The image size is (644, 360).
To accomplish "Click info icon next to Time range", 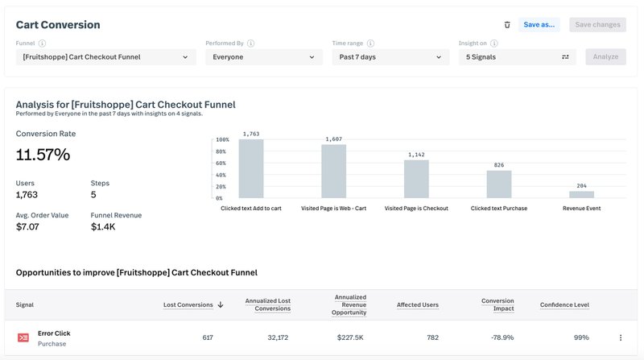I will (x=370, y=43).
